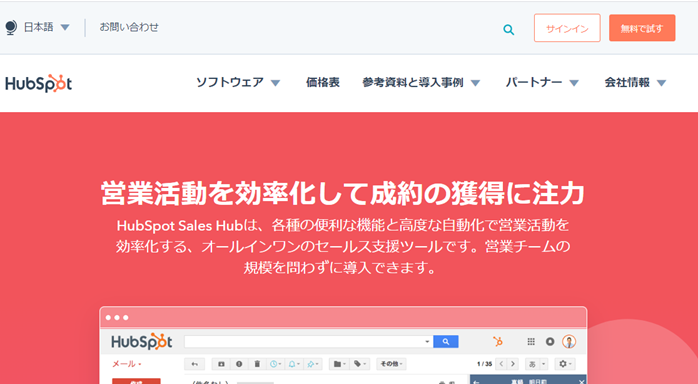Go to the previous message with the left chevron
698x384 pixels.
[x=502, y=364]
